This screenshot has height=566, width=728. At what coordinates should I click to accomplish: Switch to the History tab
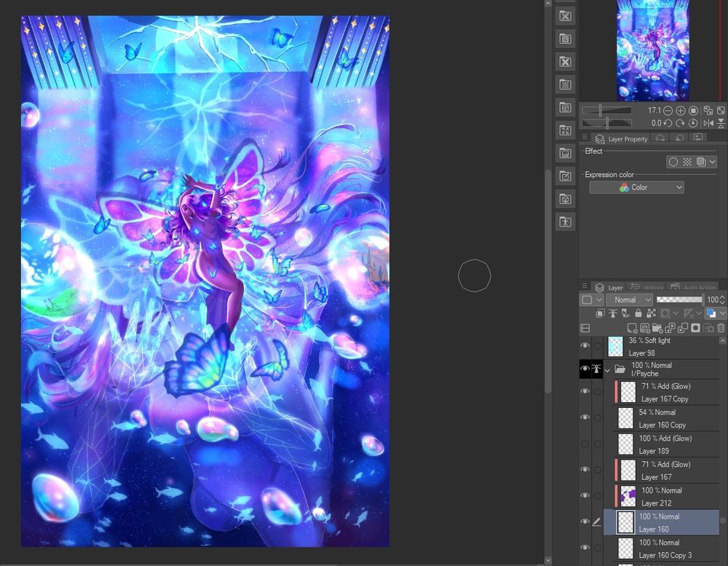click(646, 287)
